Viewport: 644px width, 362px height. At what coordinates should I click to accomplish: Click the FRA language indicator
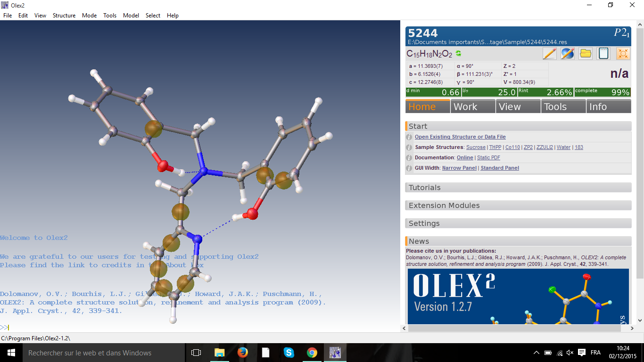point(595,353)
